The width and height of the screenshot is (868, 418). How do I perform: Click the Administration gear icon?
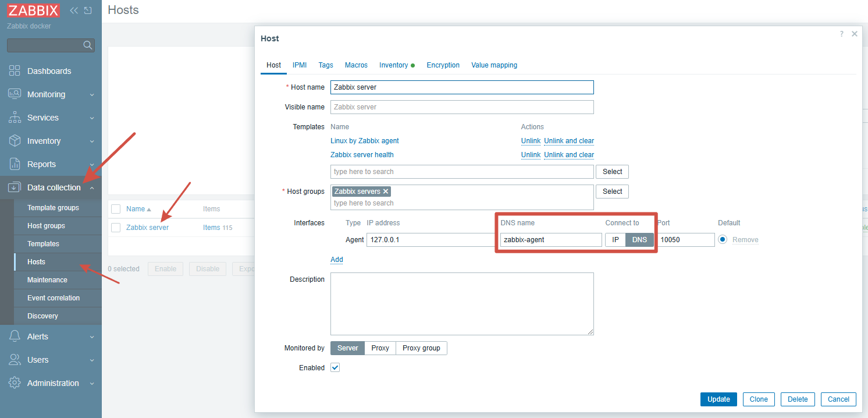[x=15, y=383]
